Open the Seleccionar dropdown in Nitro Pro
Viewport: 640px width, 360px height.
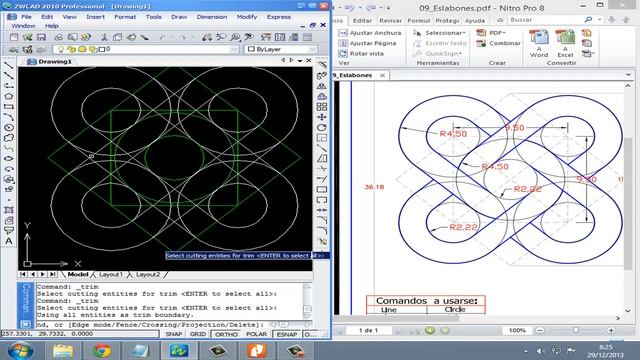click(x=445, y=33)
